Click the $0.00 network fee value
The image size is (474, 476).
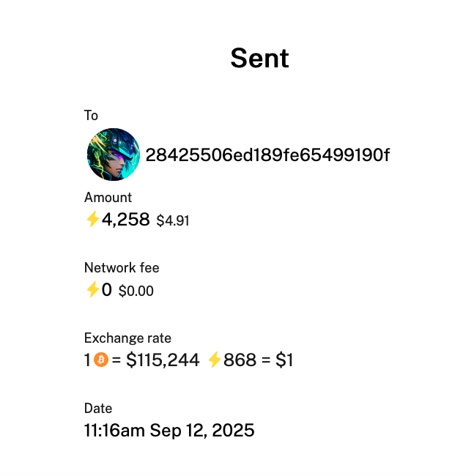point(136,291)
